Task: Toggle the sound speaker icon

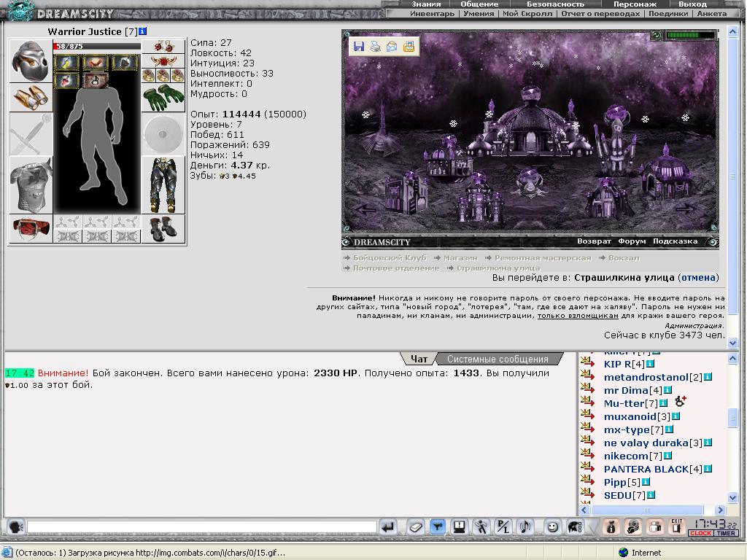Action: click(x=525, y=526)
